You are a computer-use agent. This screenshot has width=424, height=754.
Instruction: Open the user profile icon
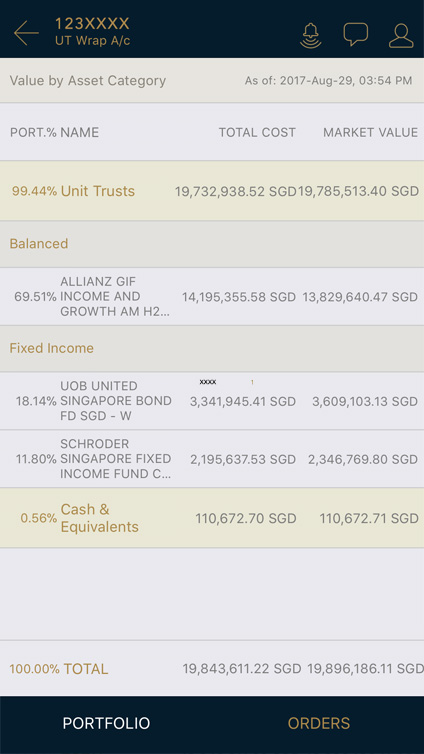coord(401,35)
